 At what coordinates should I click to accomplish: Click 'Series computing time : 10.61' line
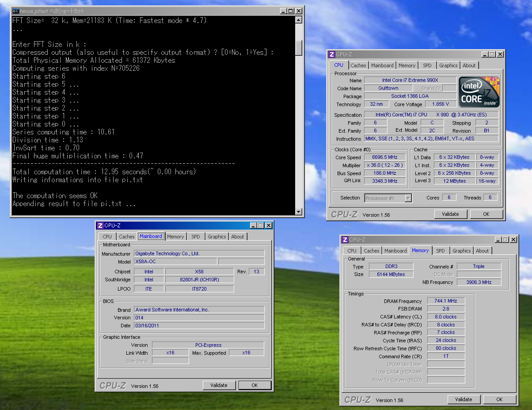coord(64,132)
